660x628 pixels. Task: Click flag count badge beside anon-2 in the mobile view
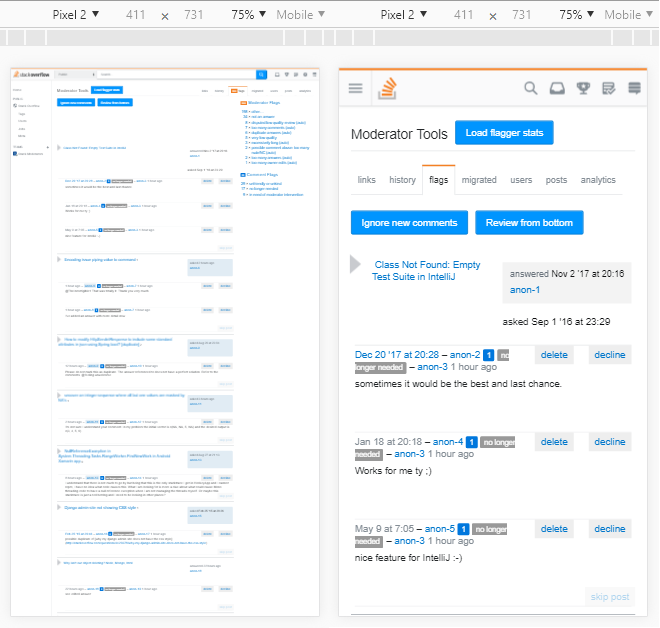(x=488, y=355)
